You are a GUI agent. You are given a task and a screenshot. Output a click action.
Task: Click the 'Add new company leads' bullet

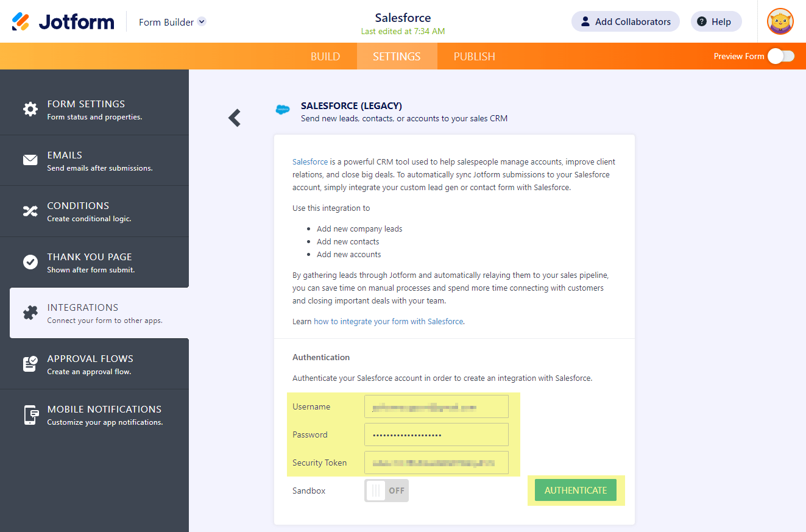point(359,229)
